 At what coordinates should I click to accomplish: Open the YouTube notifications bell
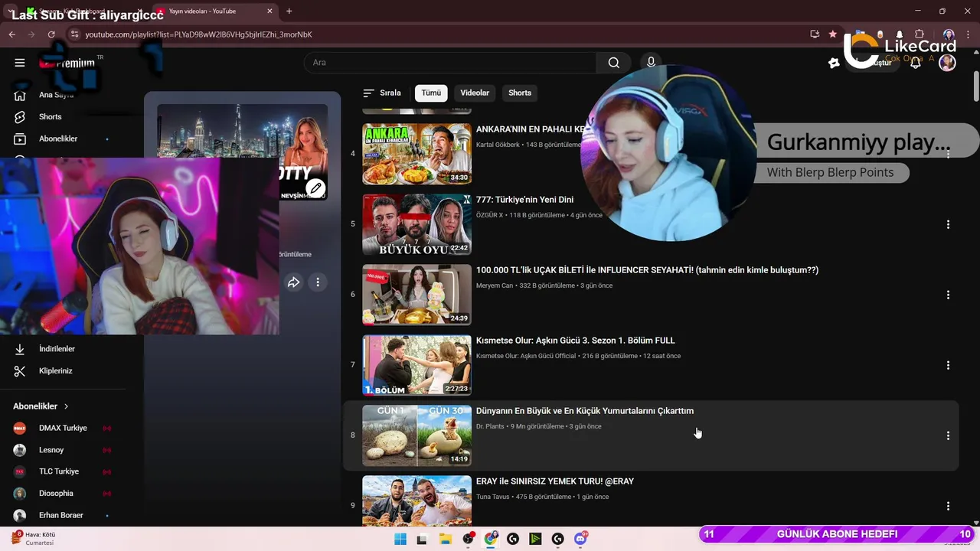(x=916, y=63)
